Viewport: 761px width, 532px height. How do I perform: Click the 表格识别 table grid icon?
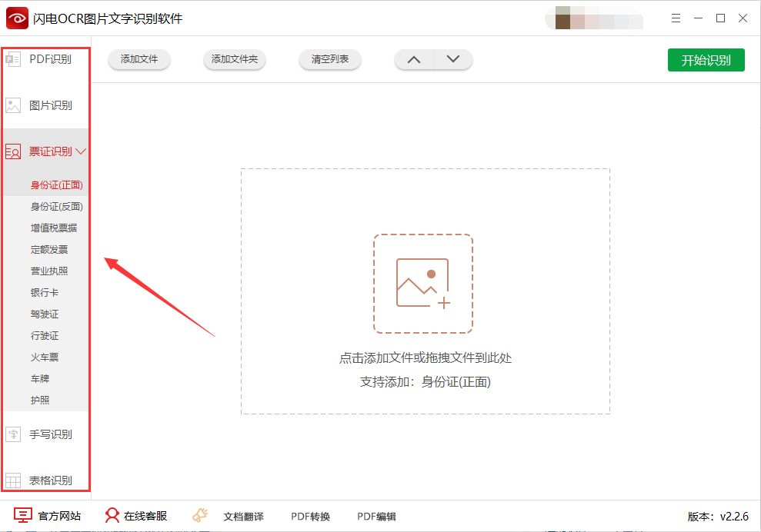coord(13,480)
